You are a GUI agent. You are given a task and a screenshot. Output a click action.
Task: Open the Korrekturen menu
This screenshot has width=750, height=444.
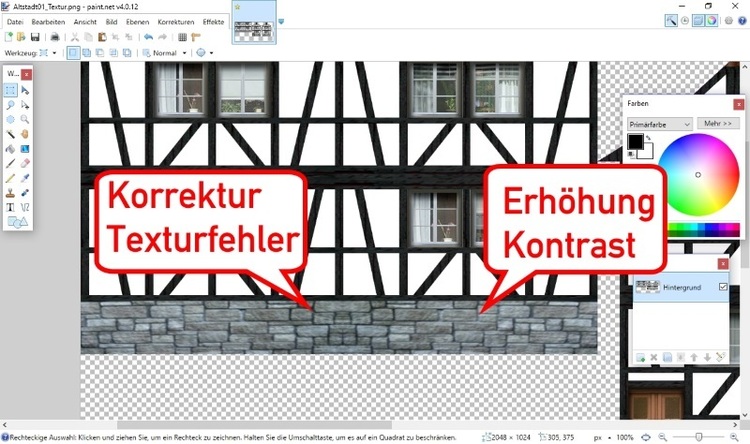[x=176, y=22]
